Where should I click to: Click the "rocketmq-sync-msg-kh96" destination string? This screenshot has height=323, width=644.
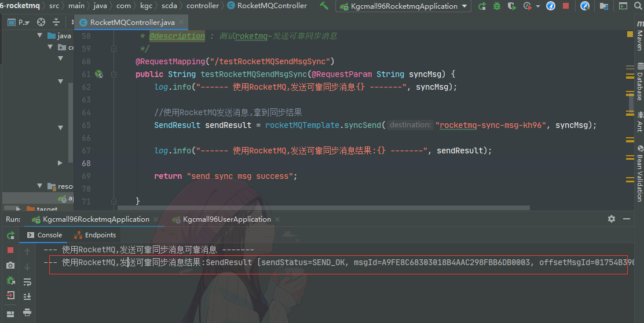point(491,125)
